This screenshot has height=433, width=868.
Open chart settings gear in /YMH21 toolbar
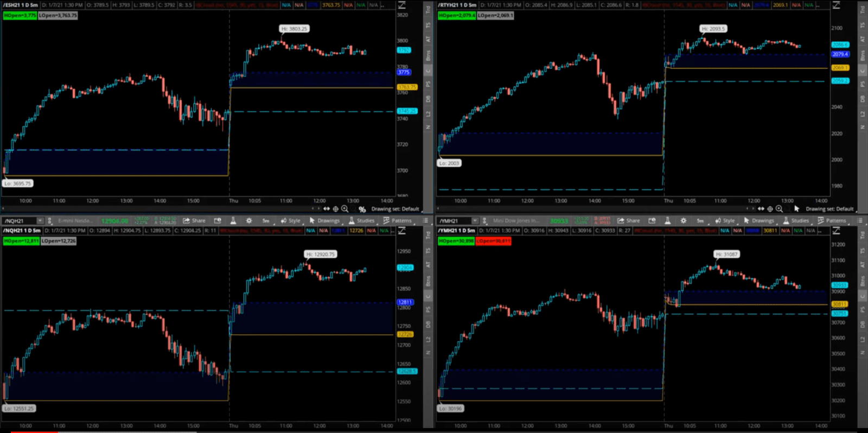[x=684, y=221]
